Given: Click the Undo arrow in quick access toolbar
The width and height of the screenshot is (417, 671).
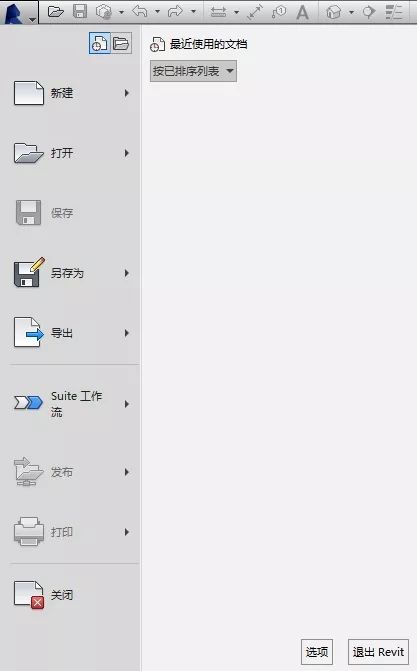Looking at the screenshot, I should point(140,12).
